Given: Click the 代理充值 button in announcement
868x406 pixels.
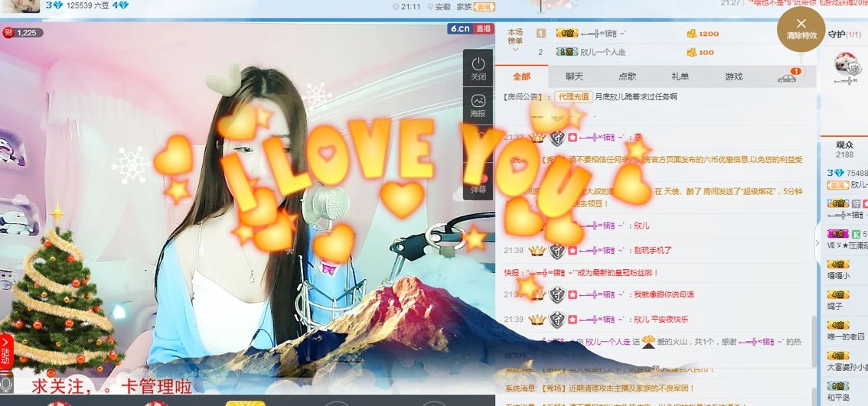Looking at the screenshot, I should (x=573, y=96).
